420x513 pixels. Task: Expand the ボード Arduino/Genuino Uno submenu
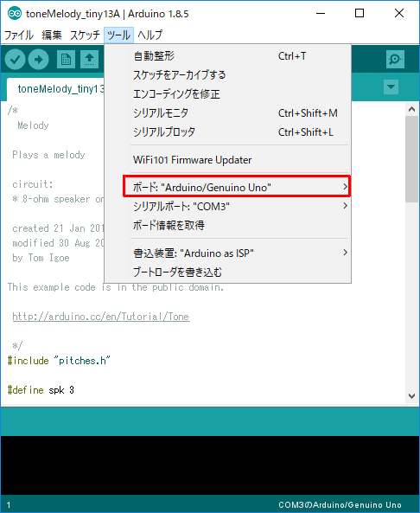237,187
